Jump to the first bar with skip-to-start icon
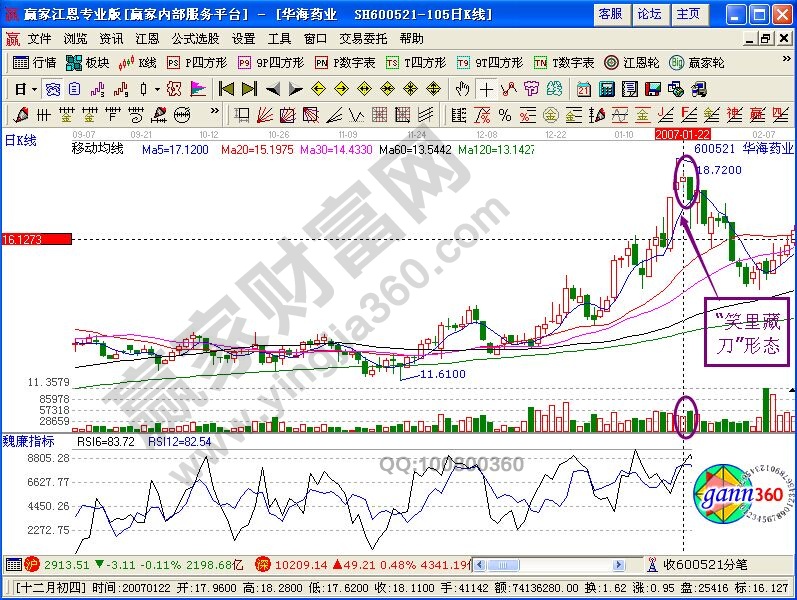797x600 pixels. pos(226,89)
